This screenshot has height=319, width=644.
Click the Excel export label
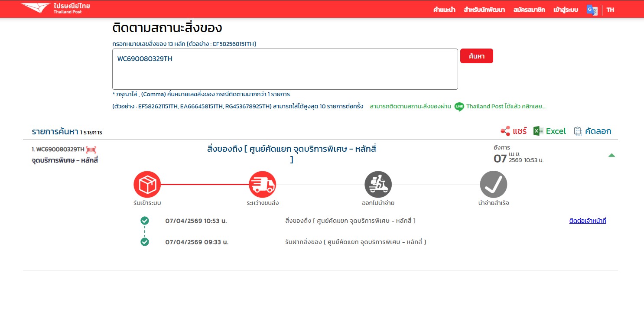click(x=556, y=131)
